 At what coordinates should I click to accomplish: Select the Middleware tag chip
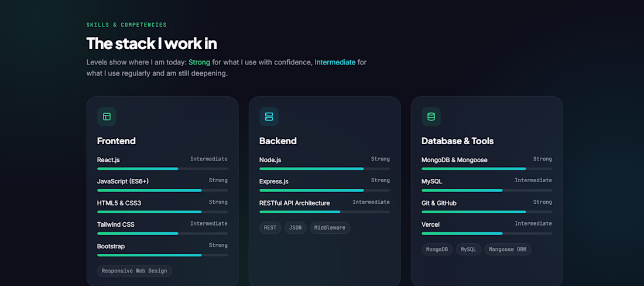[330, 227]
